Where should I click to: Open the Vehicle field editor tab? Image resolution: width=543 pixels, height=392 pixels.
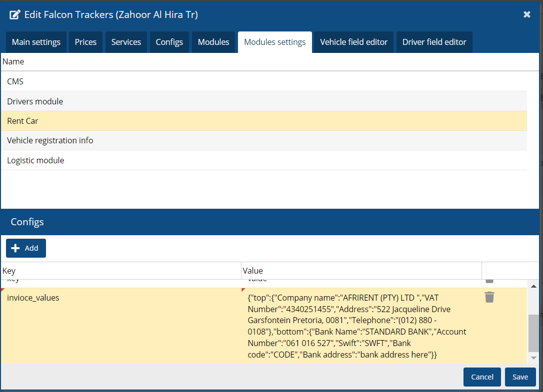[353, 42]
